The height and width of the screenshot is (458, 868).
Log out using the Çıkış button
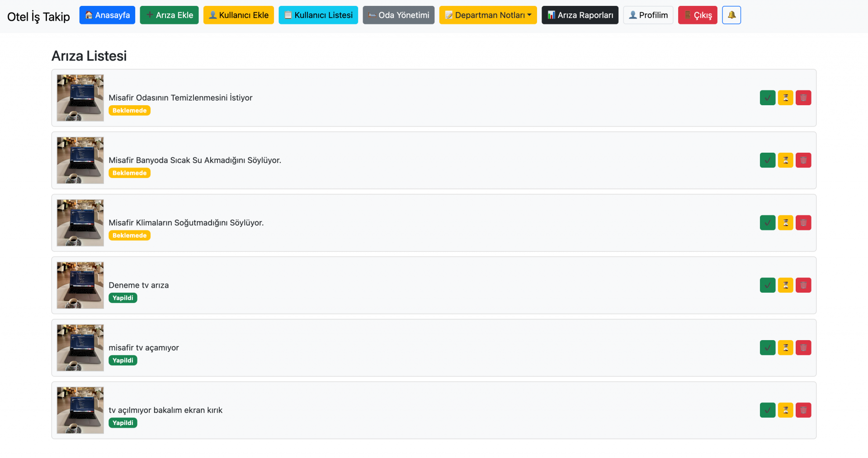pos(697,15)
